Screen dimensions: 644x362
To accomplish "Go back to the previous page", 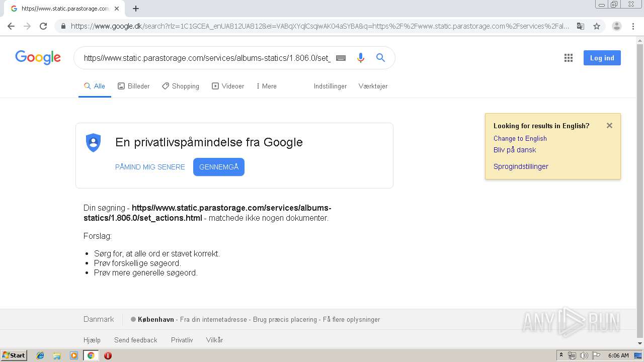I will coord(11,26).
